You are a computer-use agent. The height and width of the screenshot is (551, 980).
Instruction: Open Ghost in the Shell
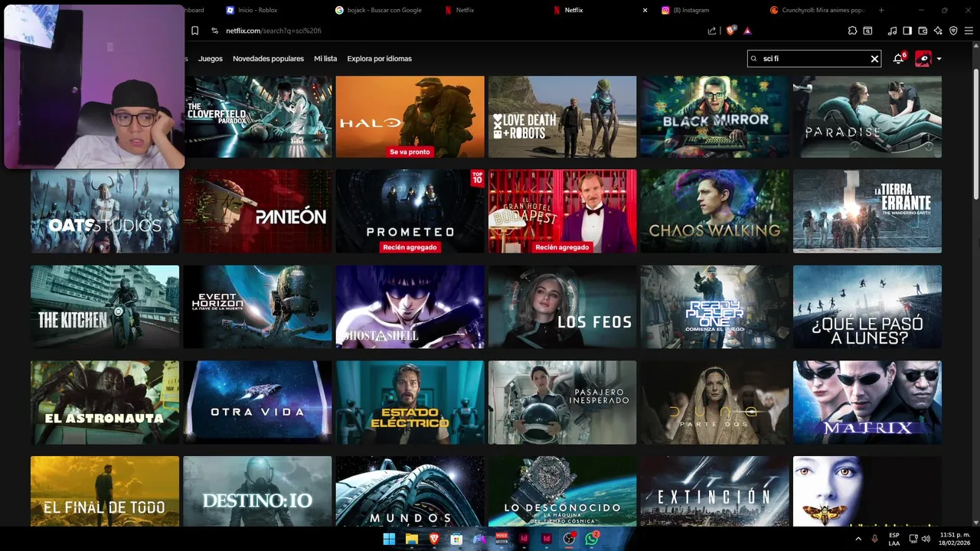pyautogui.click(x=410, y=307)
